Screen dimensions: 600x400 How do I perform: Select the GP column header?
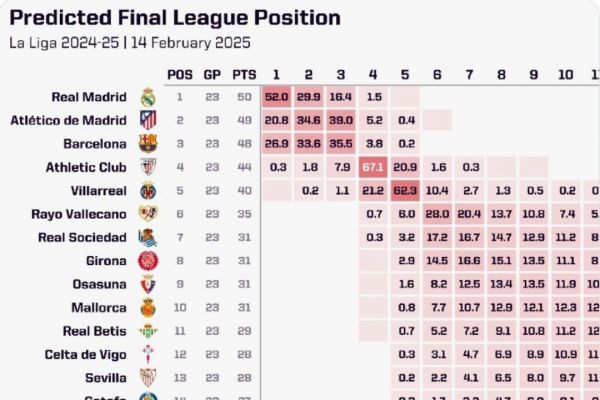coord(213,74)
